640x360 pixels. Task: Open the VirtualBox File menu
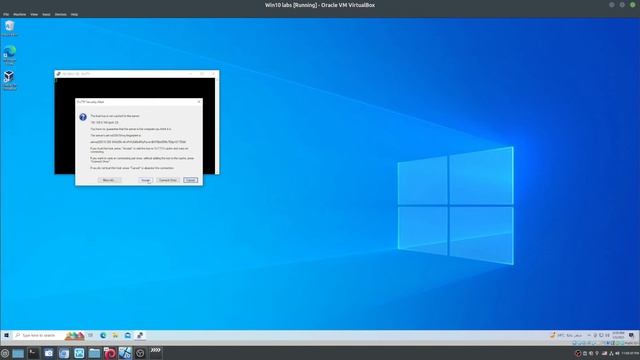point(6,14)
